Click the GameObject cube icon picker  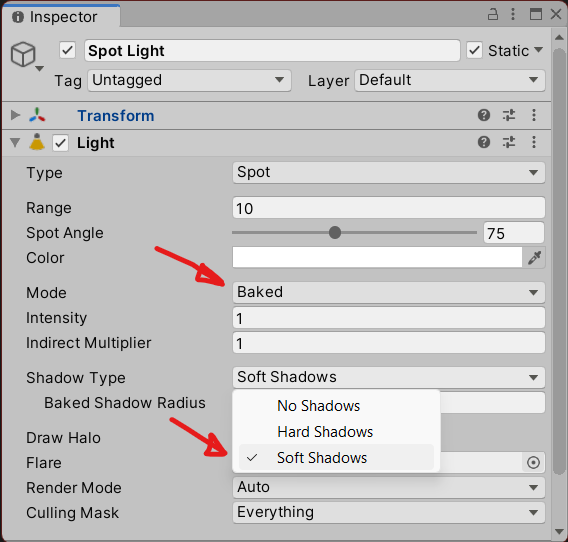click(24, 55)
